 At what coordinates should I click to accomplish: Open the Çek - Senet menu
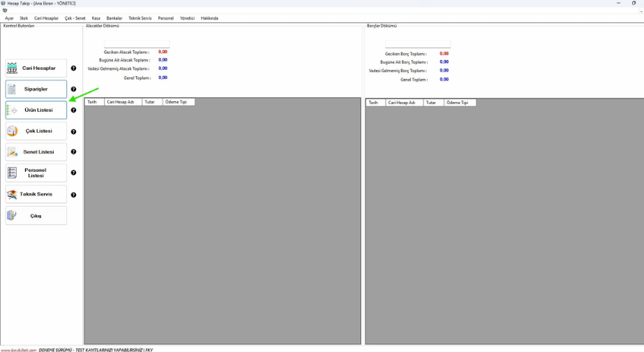point(75,18)
